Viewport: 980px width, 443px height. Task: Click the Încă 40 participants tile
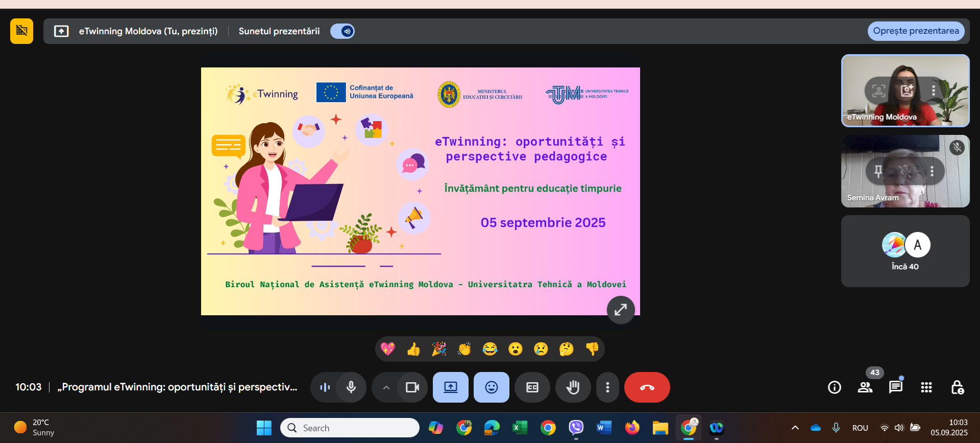pos(905,251)
